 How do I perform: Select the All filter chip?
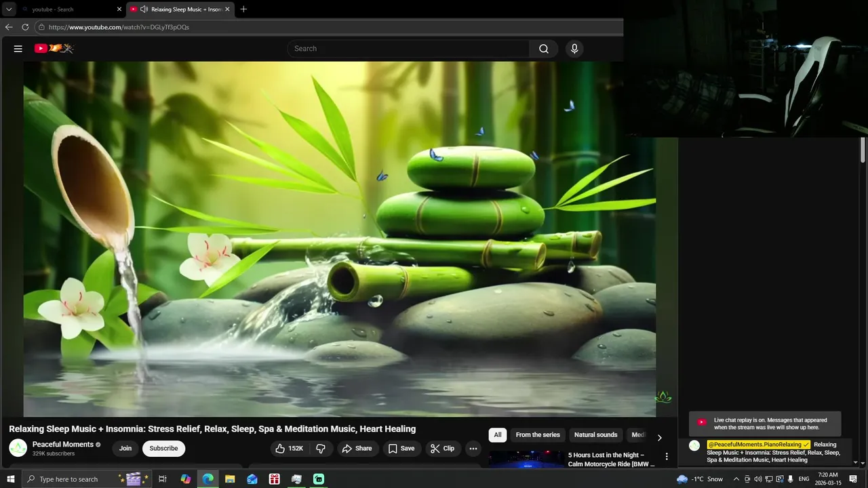tap(498, 435)
